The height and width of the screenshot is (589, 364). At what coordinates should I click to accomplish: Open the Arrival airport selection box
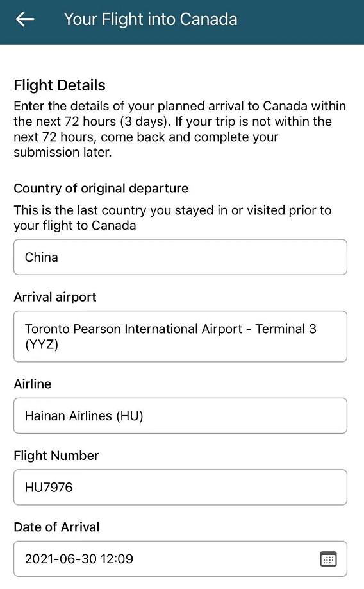pos(181,336)
